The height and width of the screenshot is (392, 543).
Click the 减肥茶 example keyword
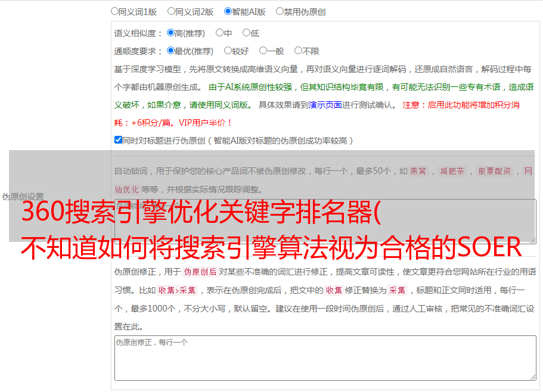click(x=452, y=171)
